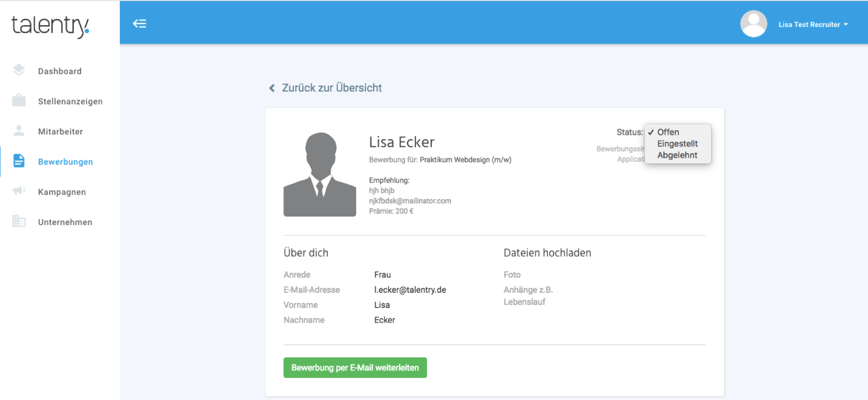Viewport: 868px width, 400px height.
Task: Set status to Abgelehnt
Action: (677, 155)
